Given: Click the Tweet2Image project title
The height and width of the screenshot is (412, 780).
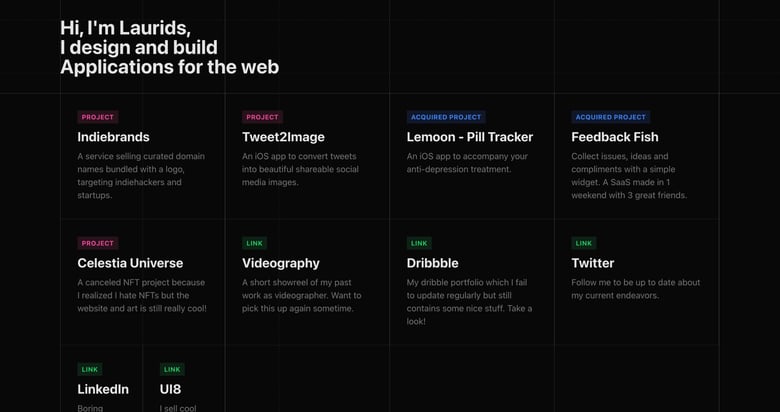Looking at the screenshot, I should [x=283, y=137].
